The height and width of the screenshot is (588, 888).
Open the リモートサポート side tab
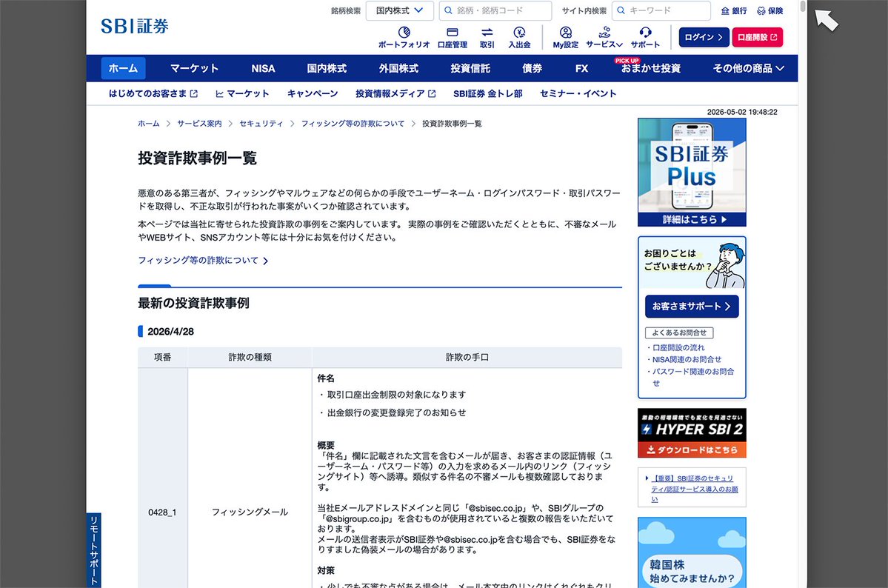(93, 550)
